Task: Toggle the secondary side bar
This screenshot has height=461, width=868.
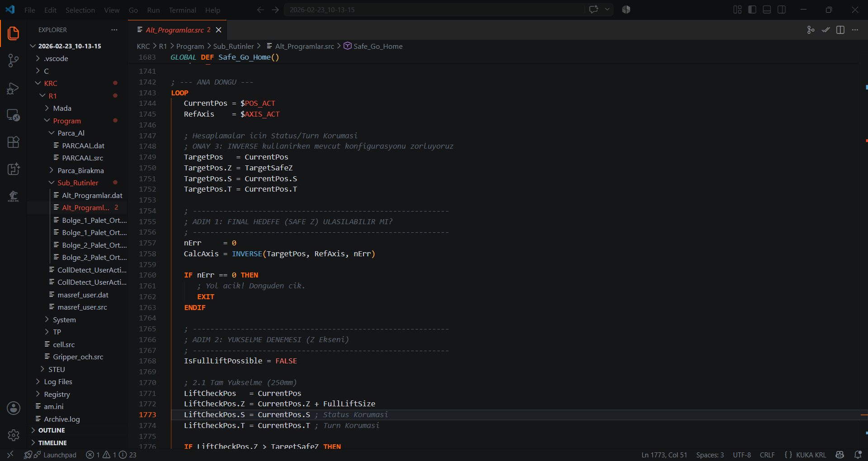Action: point(782,9)
